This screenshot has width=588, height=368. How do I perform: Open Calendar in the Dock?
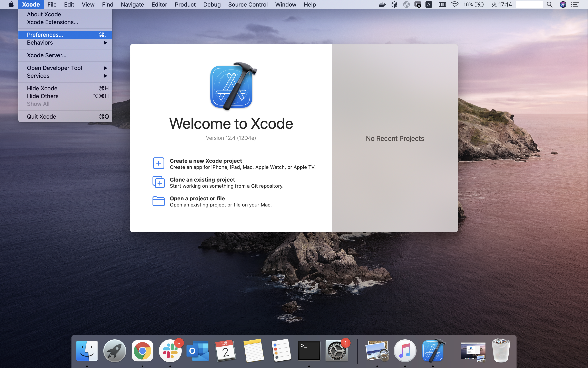[x=226, y=351]
